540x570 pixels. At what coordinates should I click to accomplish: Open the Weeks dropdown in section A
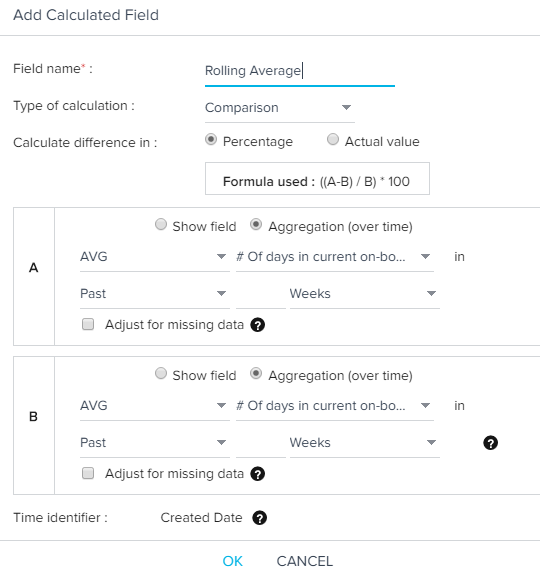(x=365, y=294)
